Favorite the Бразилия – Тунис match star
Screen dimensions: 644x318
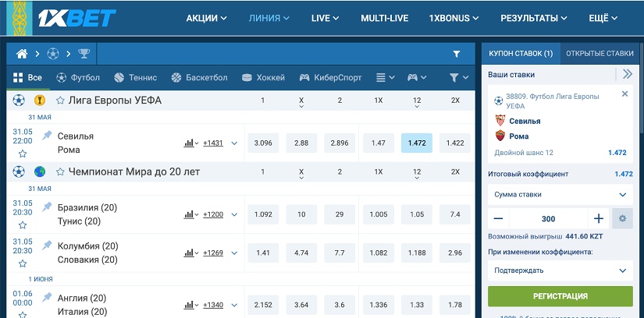coord(23,224)
